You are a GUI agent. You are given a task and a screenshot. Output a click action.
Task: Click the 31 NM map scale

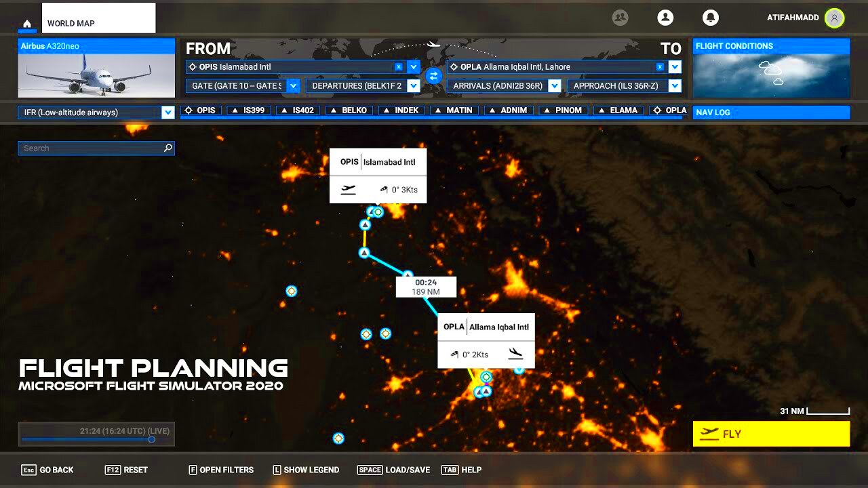(x=814, y=411)
